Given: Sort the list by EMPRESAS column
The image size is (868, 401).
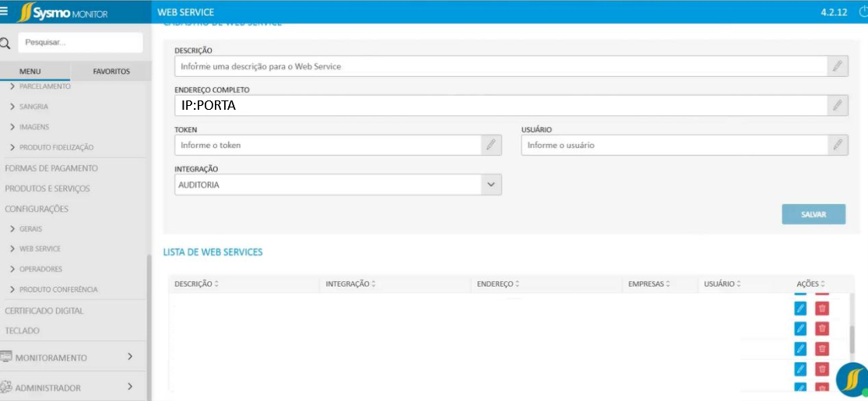Looking at the screenshot, I should coord(648,283).
